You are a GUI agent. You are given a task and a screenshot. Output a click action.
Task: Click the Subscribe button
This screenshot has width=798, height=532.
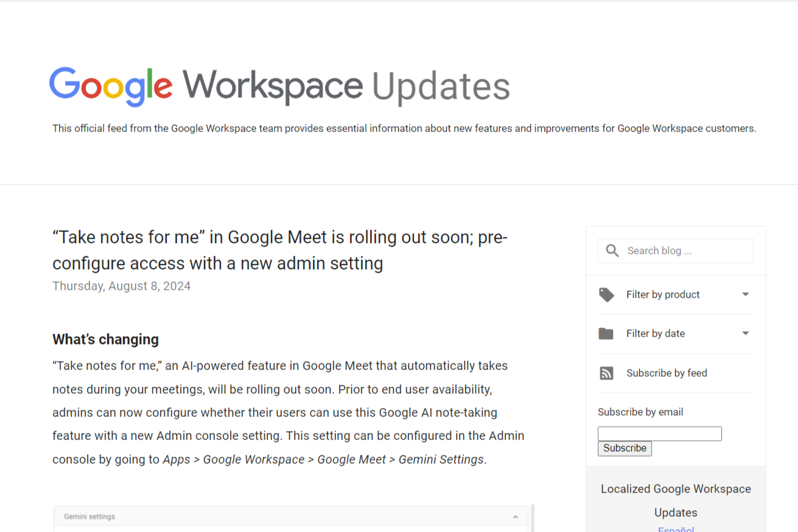[625, 448]
